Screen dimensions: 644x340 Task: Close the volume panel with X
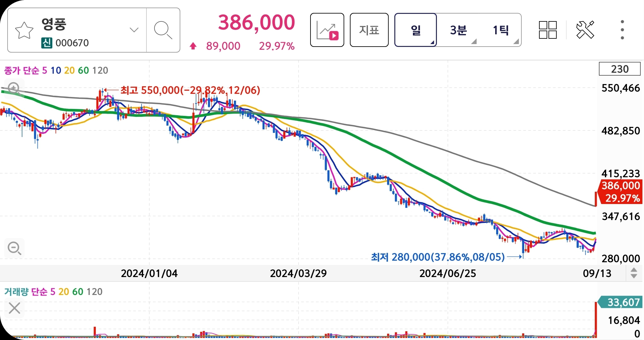click(x=15, y=308)
